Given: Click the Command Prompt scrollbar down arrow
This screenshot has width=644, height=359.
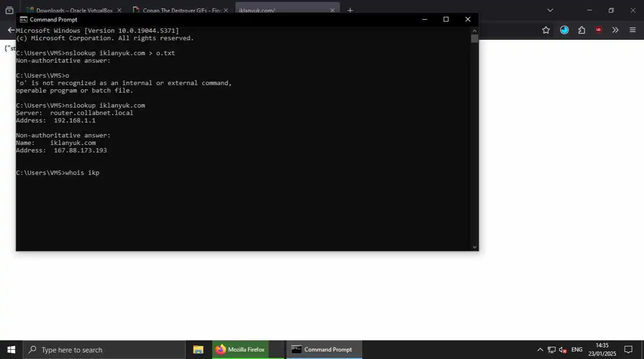Looking at the screenshot, I should pyautogui.click(x=475, y=247).
